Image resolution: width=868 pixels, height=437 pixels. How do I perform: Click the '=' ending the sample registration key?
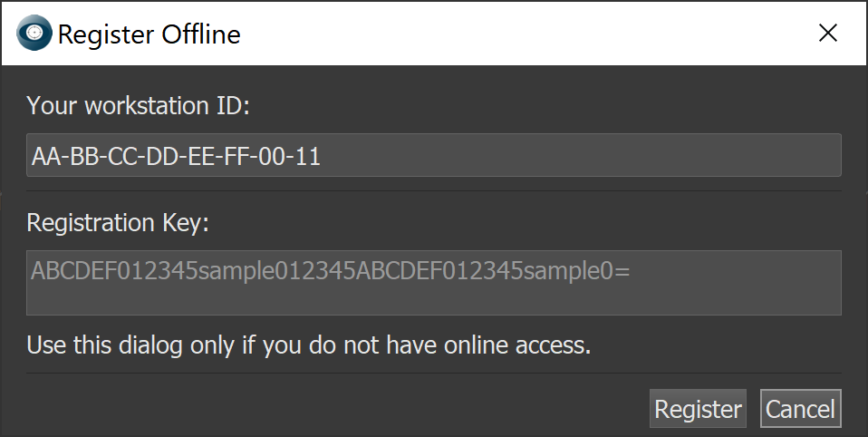(623, 272)
